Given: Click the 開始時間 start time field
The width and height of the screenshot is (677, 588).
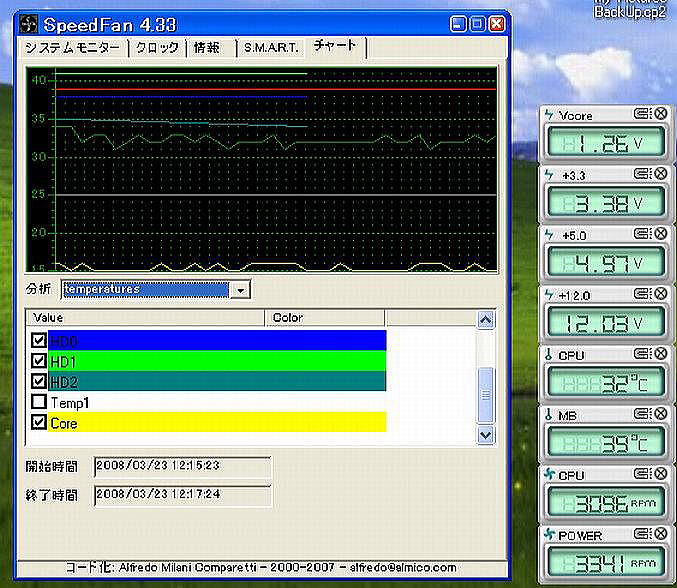Looking at the screenshot, I should 183,467.
